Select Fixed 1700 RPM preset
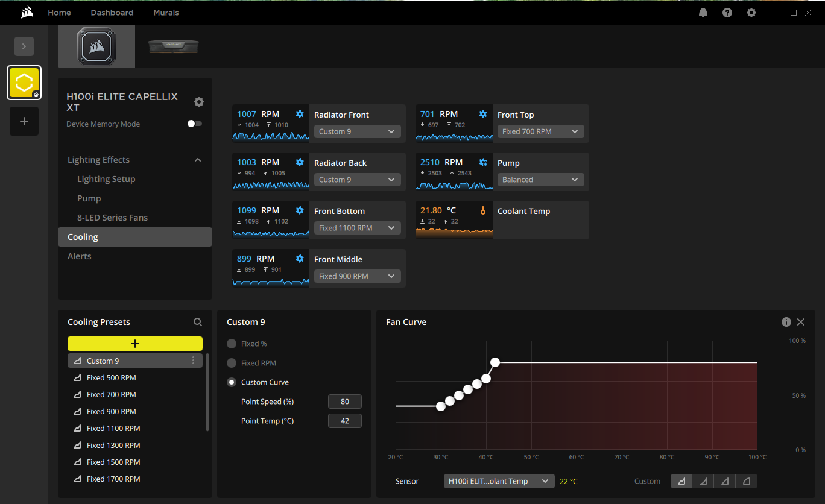 pos(135,479)
